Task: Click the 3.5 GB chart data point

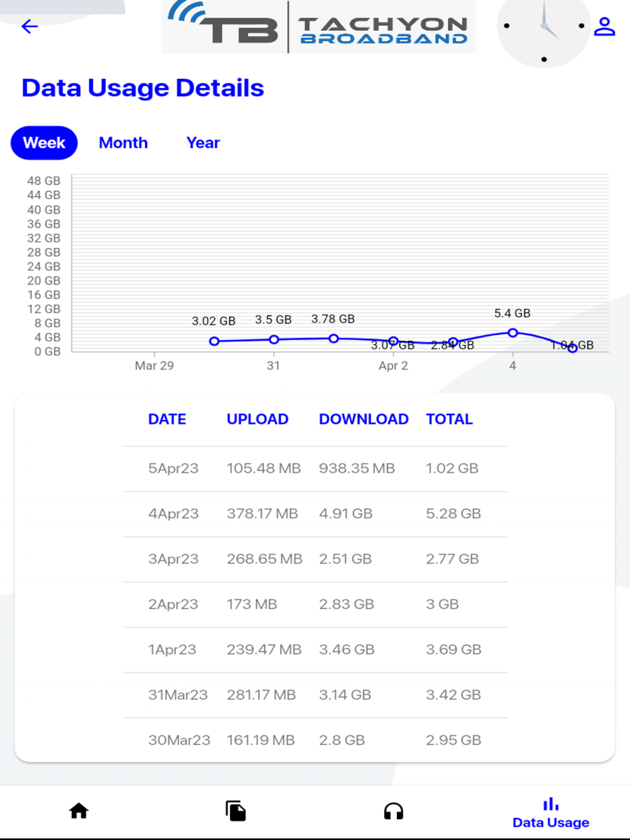Action: pos(274,339)
